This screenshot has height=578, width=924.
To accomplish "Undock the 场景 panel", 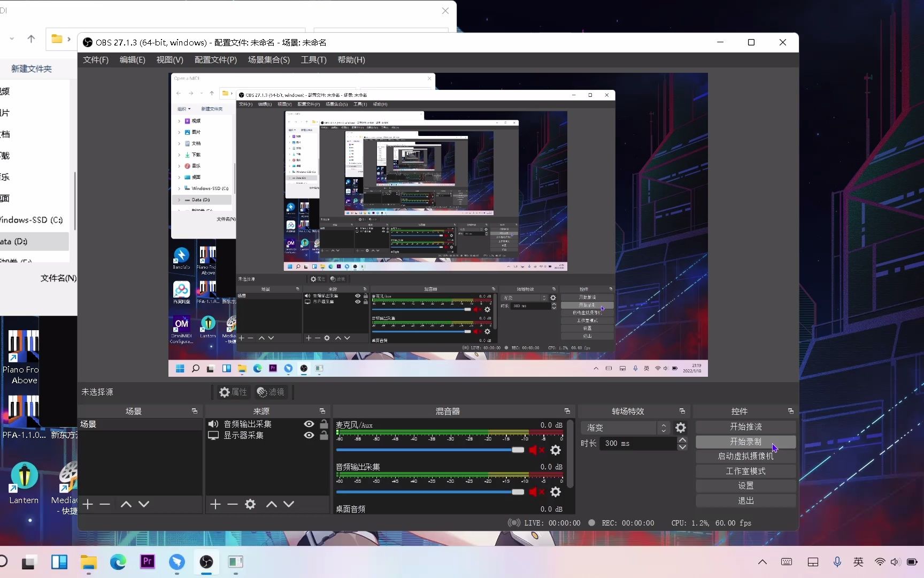I will tap(195, 411).
